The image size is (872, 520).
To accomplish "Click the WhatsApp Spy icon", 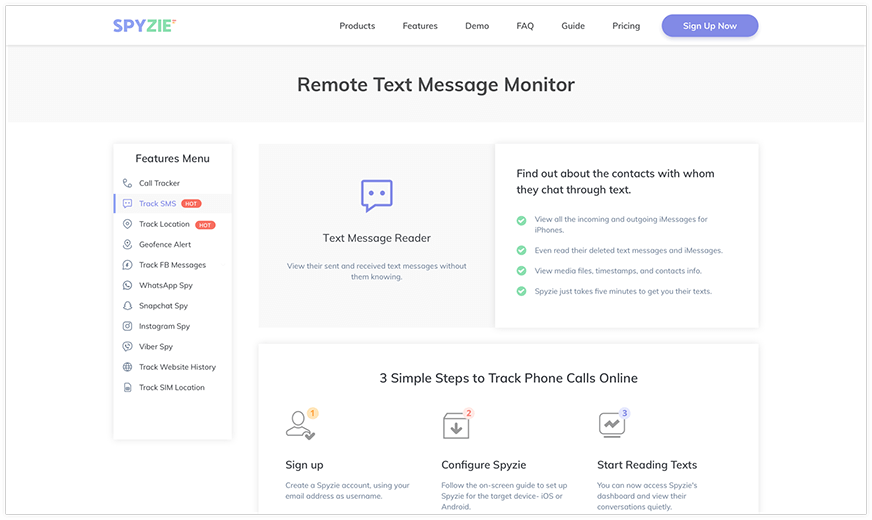I will point(127,285).
